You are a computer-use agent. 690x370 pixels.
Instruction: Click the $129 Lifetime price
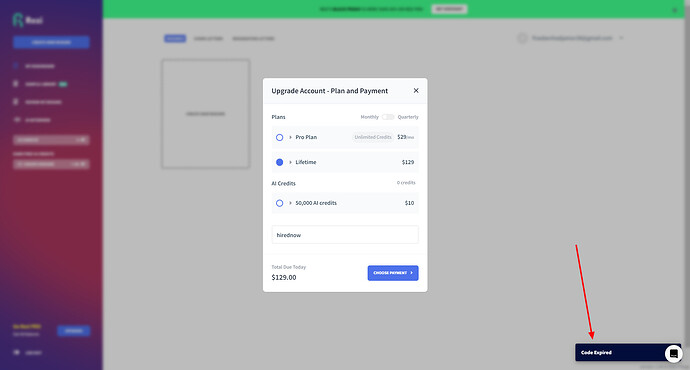[x=408, y=162]
